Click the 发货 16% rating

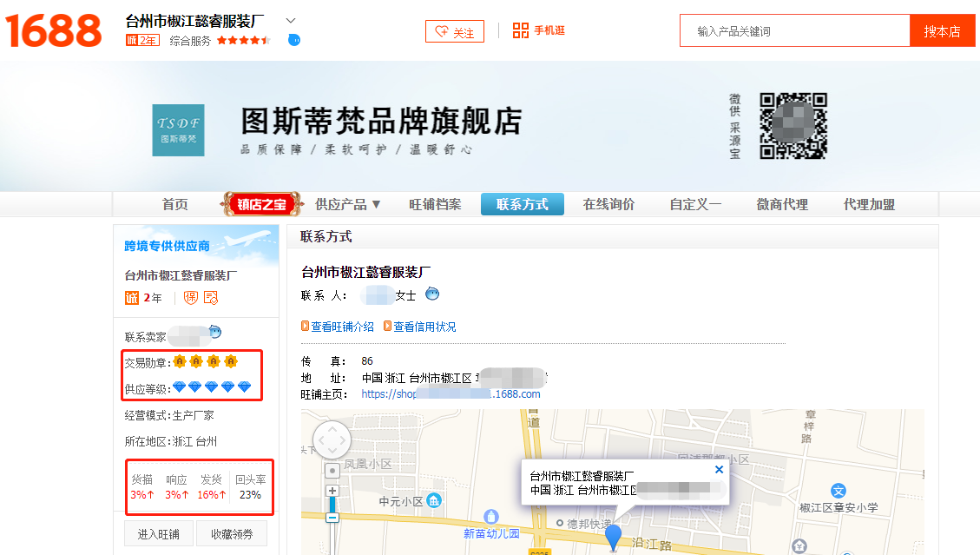coord(211,486)
